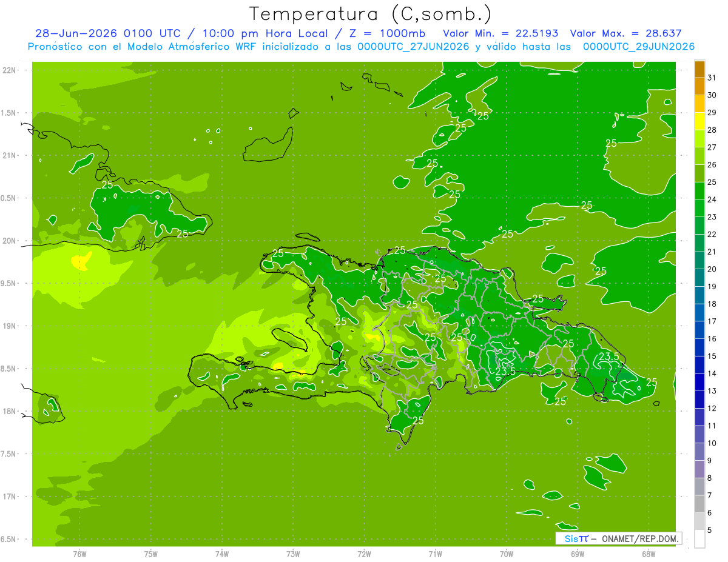Image resolution: width=728 pixels, height=562 pixels.
Task: Select the dark orange swatch below 31
Action: (x=699, y=69)
